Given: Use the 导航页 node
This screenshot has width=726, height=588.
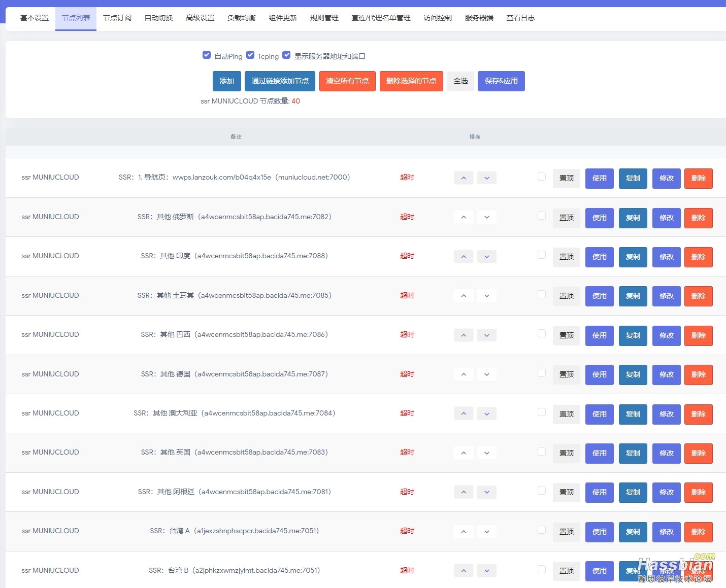Looking at the screenshot, I should pos(600,178).
